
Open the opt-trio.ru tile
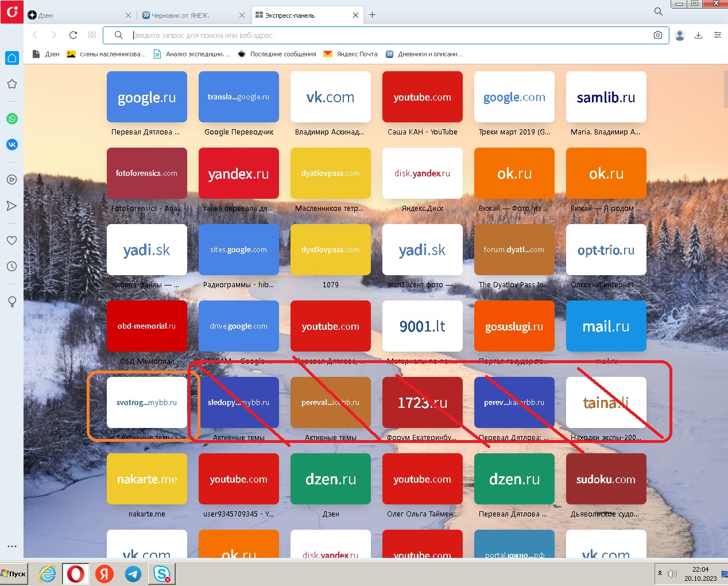[606, 249]
